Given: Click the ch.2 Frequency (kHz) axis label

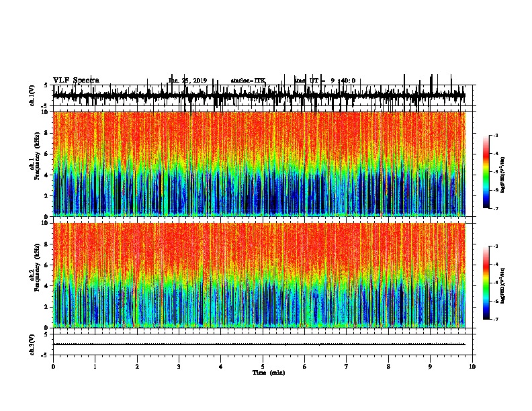Looking at the screenshot, I should point(36,267).
